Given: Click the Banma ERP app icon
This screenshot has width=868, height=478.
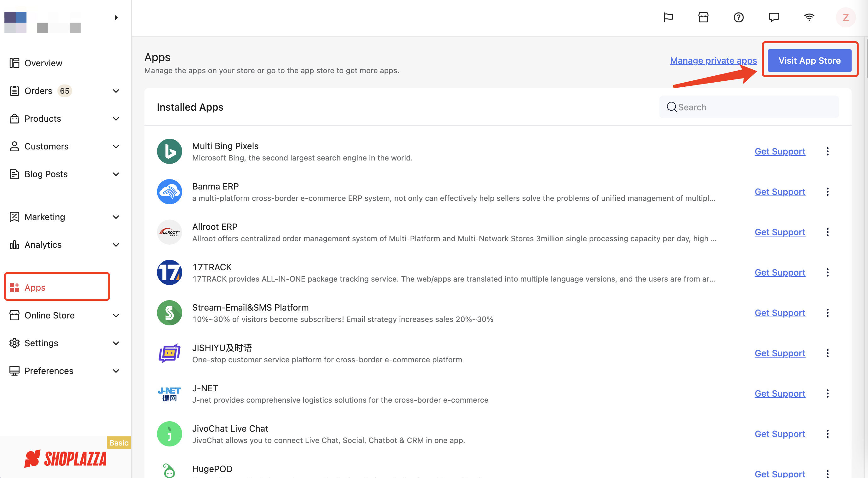Looking at the screenshot, I should coord(170,191).
